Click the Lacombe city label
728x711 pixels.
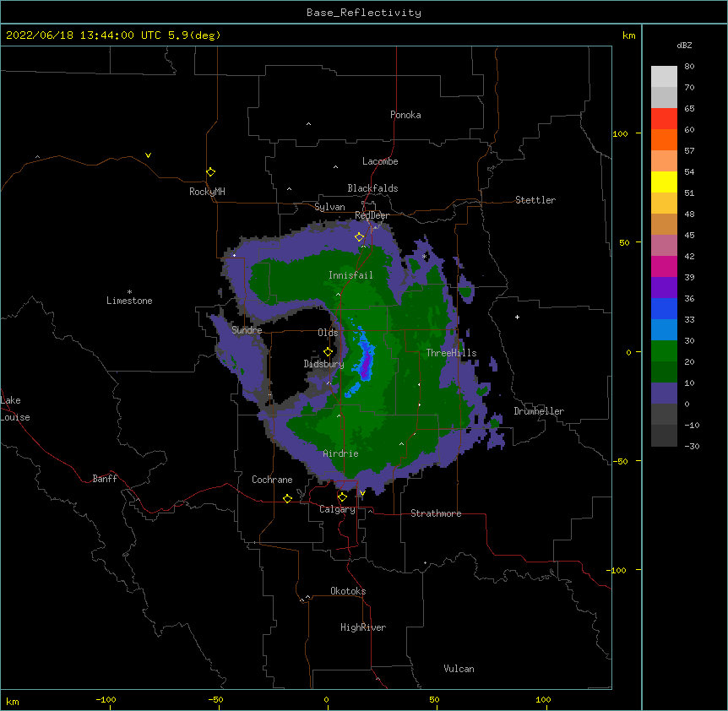click(380, 161)
